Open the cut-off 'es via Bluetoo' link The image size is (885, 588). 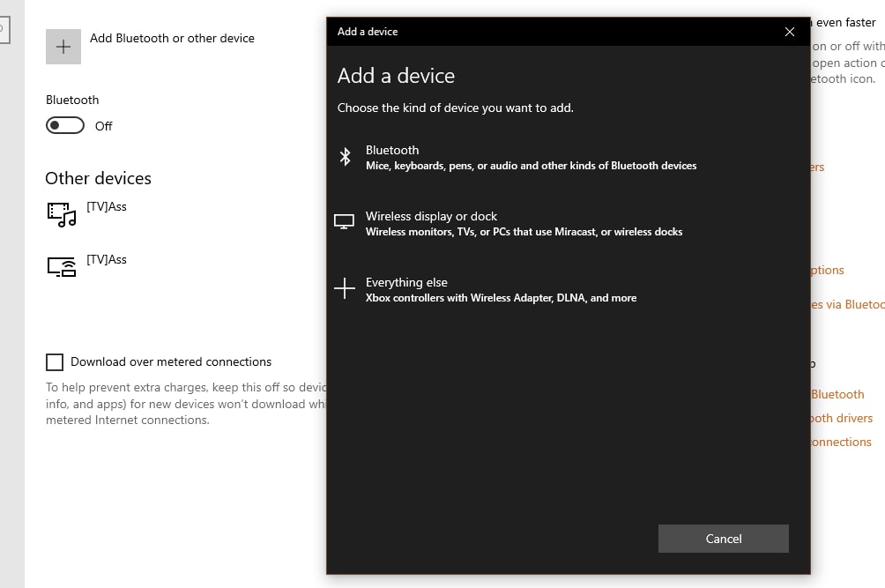click(847, 304)
